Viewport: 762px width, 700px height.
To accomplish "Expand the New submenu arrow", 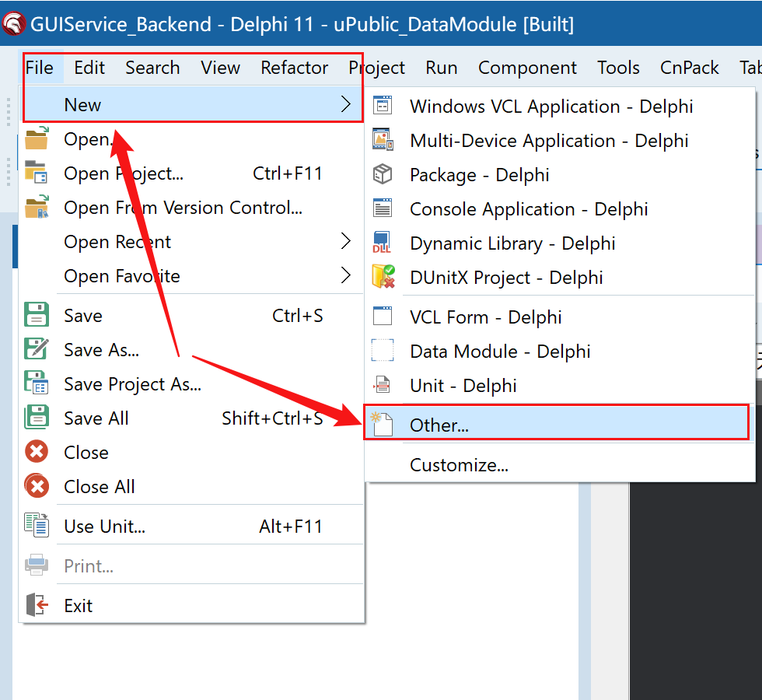I will click(x=345, y=104).
